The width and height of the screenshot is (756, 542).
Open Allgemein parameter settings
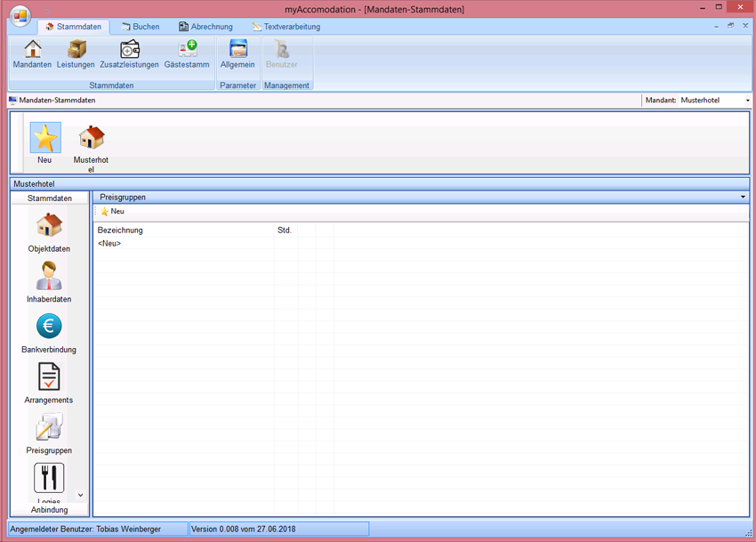237,53
